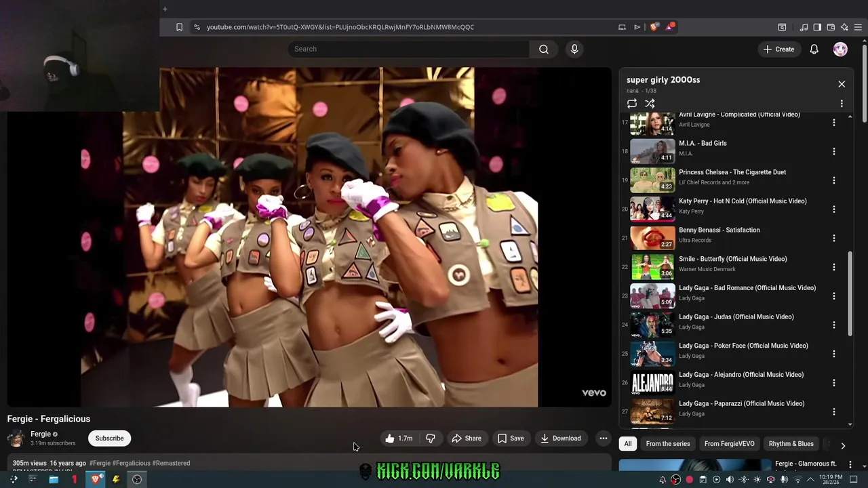Click the #Fergalicious hashtag link
This screenshot has height=488, width=868.
coord(132,463)
